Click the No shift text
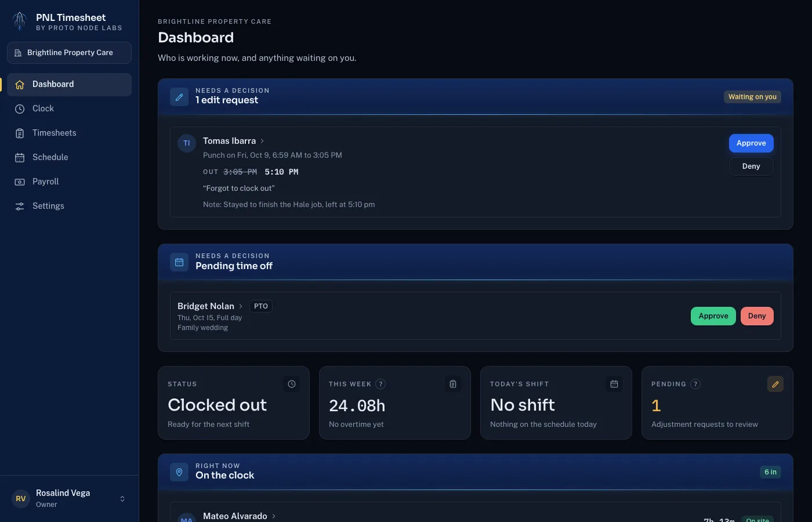Image resolution: width=812 pixels, height=522 pixels. point(523,405)
